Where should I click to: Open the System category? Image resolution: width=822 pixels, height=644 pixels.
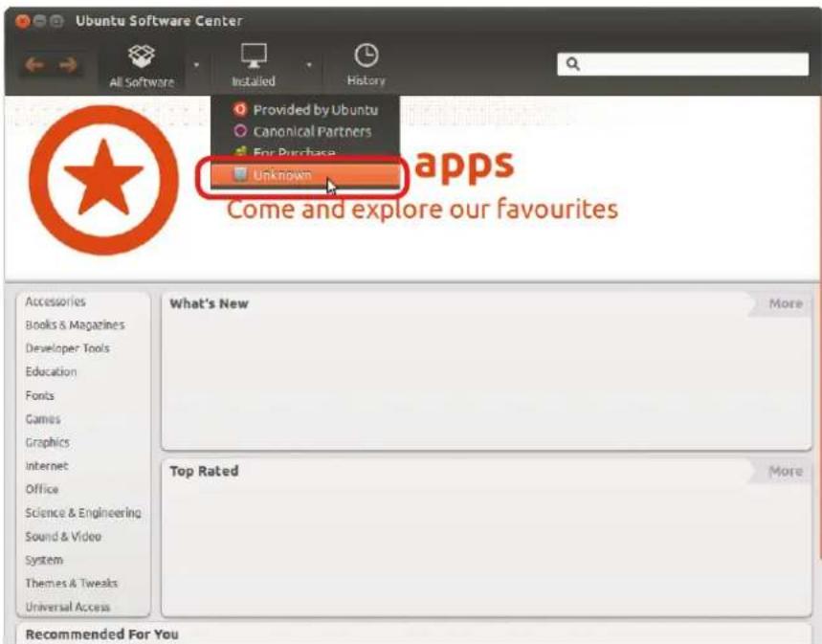[x=44, y=560]
